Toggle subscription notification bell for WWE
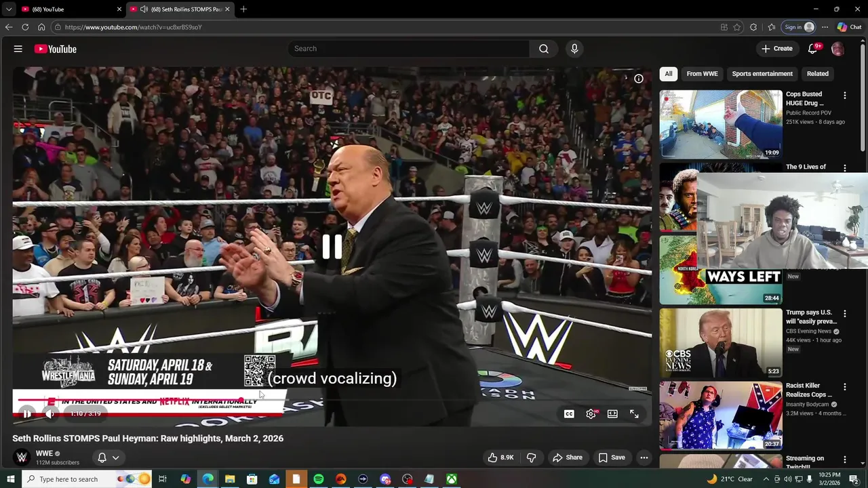868x488 pixels. [x=102, y=457]
